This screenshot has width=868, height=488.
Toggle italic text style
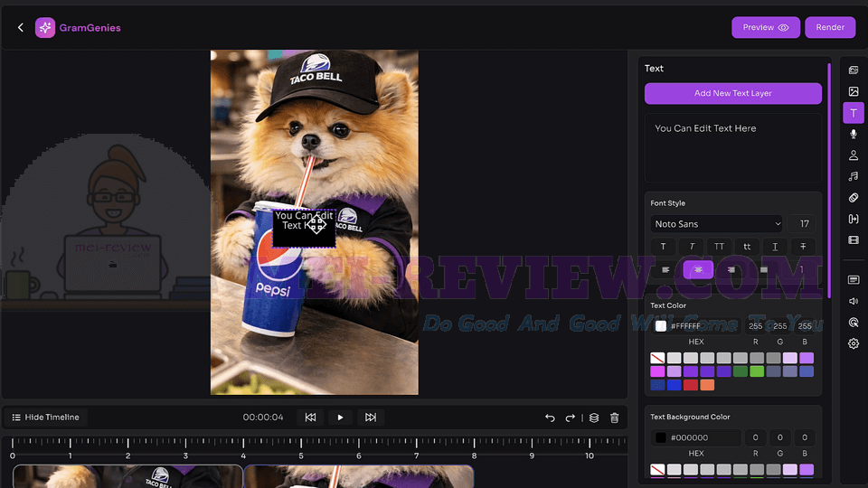click(x=692, y=247)
